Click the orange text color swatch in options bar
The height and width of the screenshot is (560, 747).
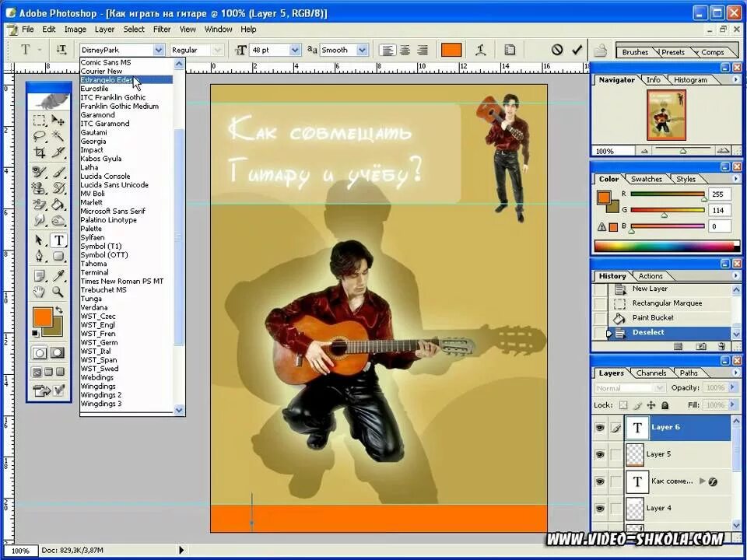pos(451,50)
